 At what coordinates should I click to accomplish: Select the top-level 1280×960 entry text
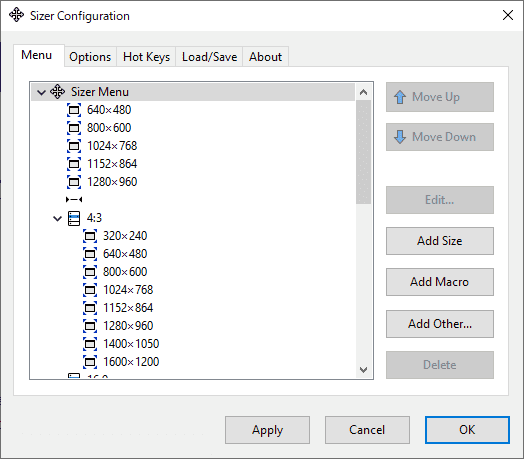tap(112, 182)
